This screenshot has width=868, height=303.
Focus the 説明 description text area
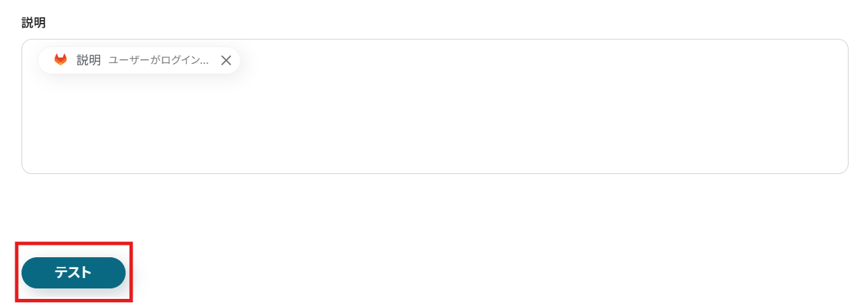point(434,106)
